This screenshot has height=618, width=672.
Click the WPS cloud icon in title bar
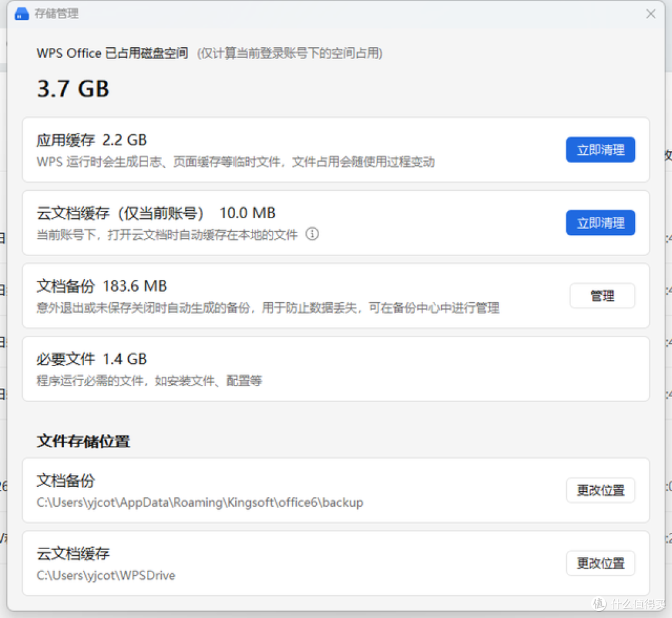click(21, 14)
